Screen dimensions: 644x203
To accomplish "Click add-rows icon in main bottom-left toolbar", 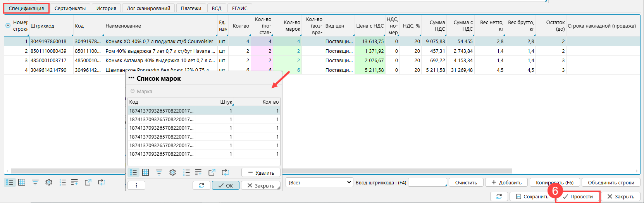I will tap(74, 182).
